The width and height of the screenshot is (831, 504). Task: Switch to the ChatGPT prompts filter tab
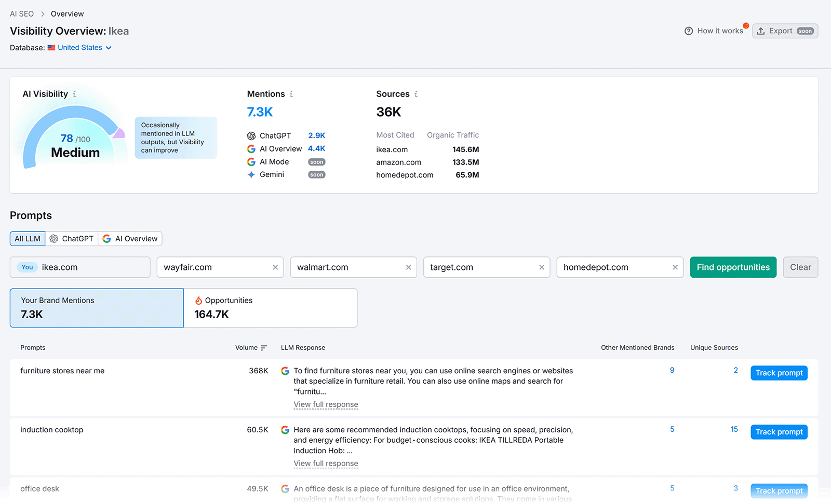coord(72,238)
